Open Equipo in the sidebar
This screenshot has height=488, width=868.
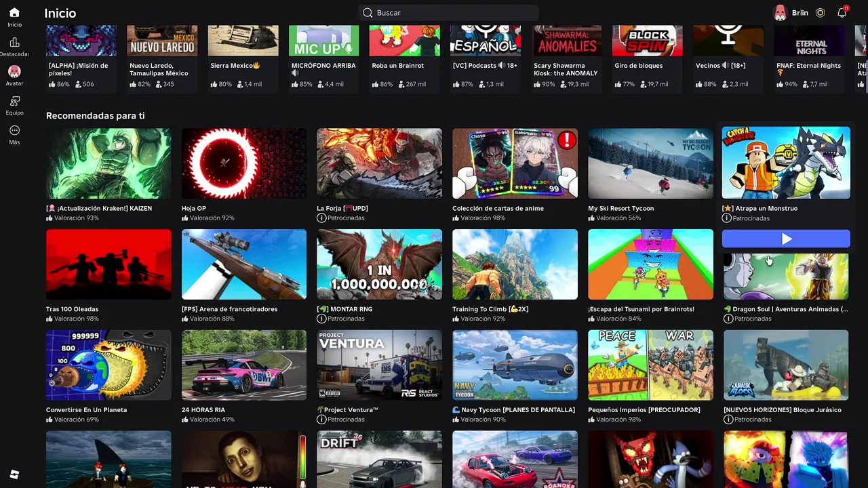tap(14, 101)
